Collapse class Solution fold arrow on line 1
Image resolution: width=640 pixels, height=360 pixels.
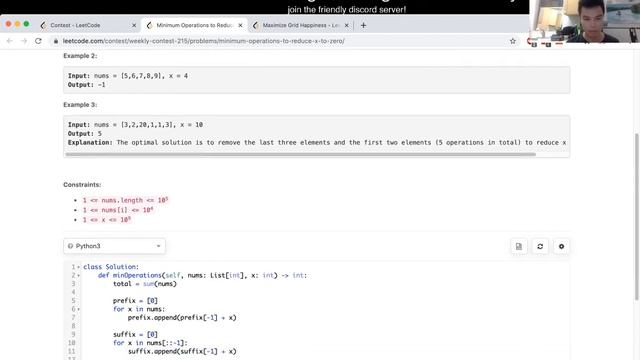coord(79,267)
